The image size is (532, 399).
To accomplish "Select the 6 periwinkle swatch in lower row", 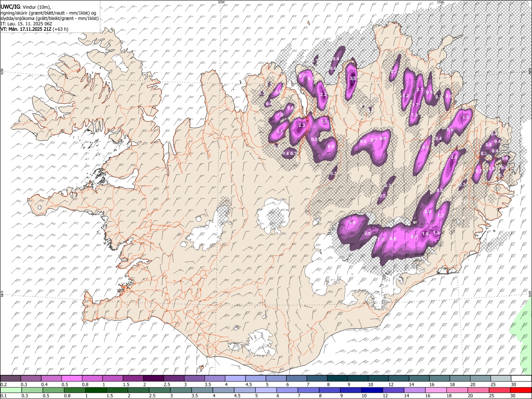I will (287, 390).
